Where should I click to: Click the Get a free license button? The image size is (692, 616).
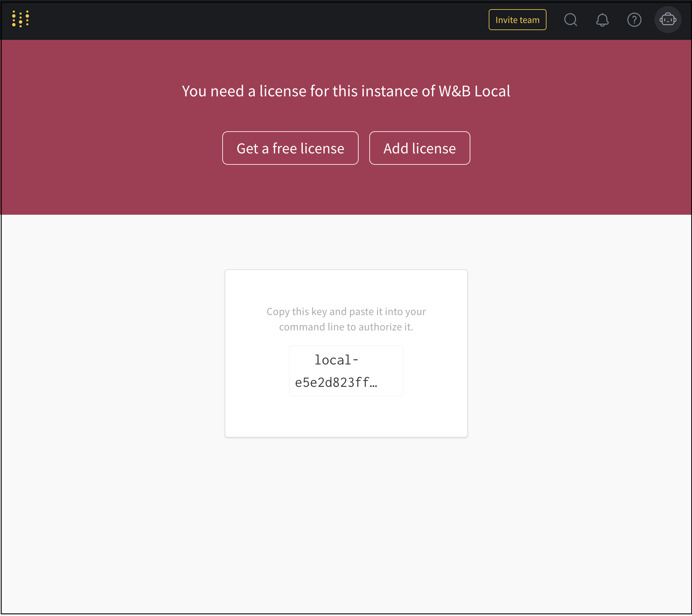[290, 148]
